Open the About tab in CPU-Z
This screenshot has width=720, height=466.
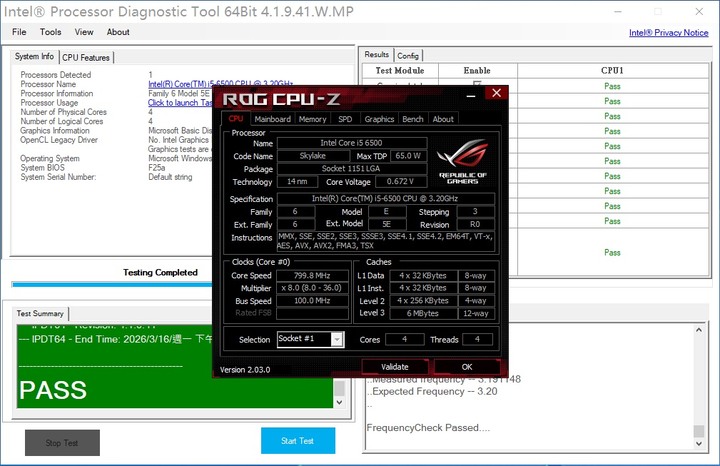tap(443, 119)
